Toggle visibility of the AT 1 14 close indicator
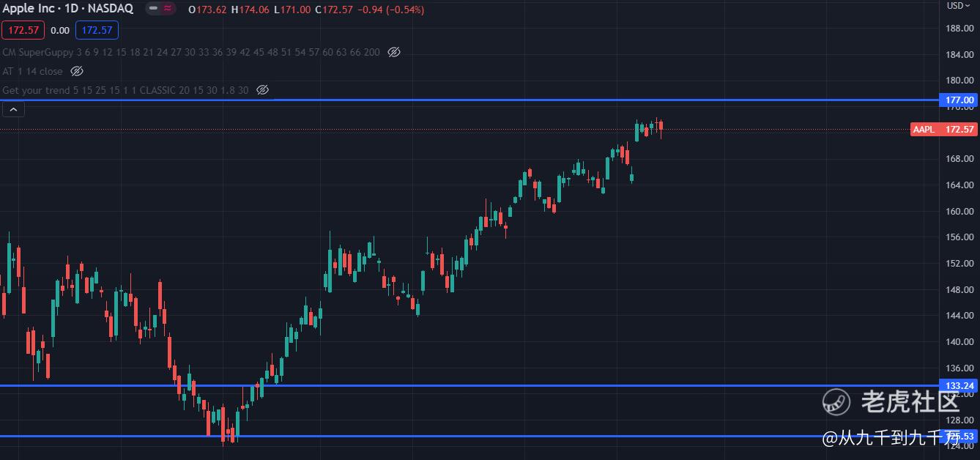 [x=77, y=71]
